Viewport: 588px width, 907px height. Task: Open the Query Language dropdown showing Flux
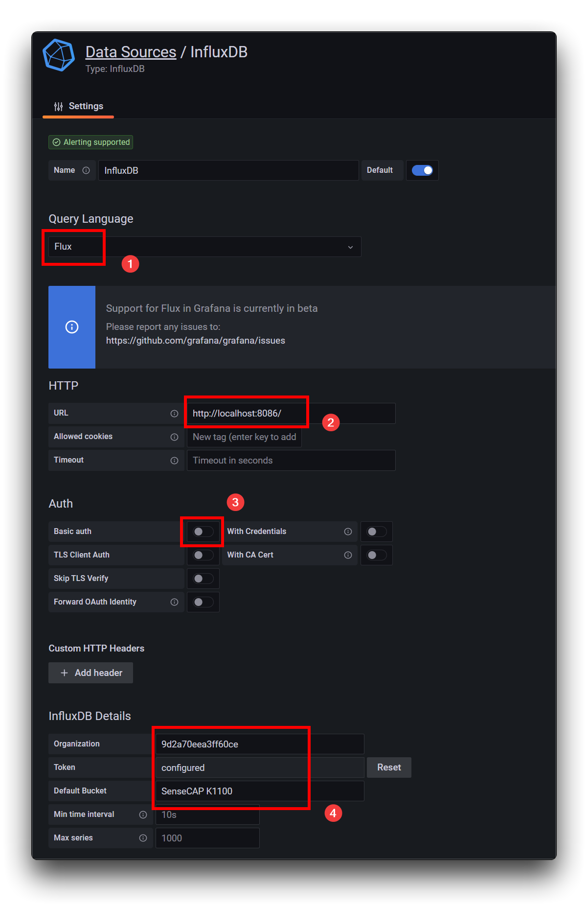pyautogui.click(x=204, y=247)
